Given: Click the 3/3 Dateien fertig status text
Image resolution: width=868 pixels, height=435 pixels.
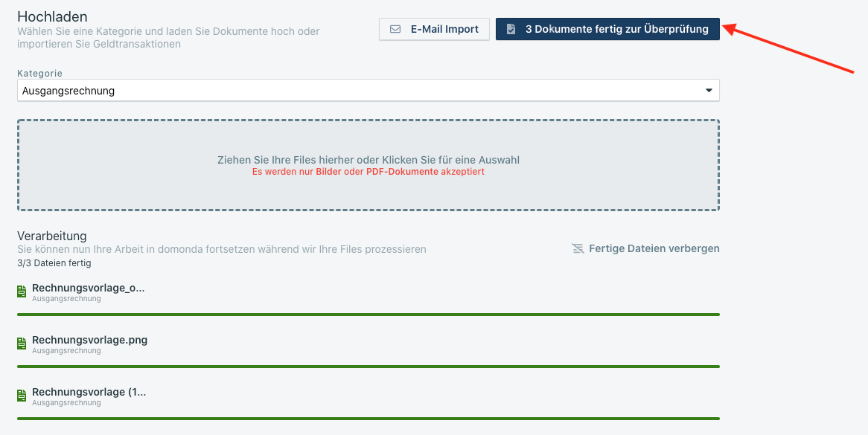Looking at the screenshot, I should (x=54, y=263).
